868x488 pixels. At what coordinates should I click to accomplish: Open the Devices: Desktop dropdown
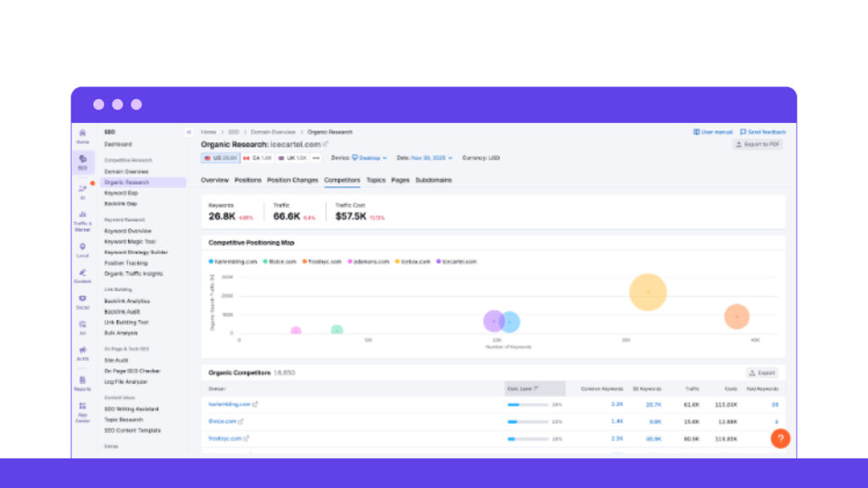click(x=371, y=157)
